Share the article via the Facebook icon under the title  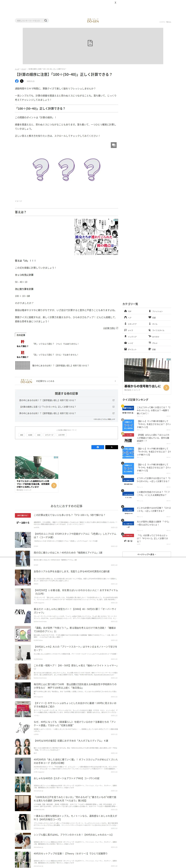17,81
